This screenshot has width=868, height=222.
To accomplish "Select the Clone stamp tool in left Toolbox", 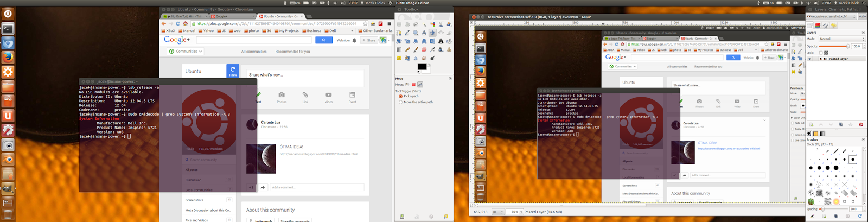I will point(449,49).
